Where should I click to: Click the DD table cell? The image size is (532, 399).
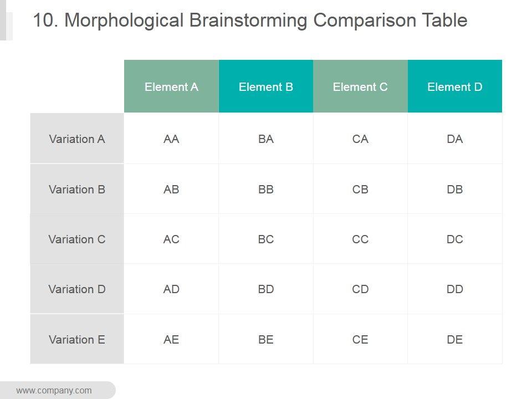pyautogui.click(x=455, y=289)
